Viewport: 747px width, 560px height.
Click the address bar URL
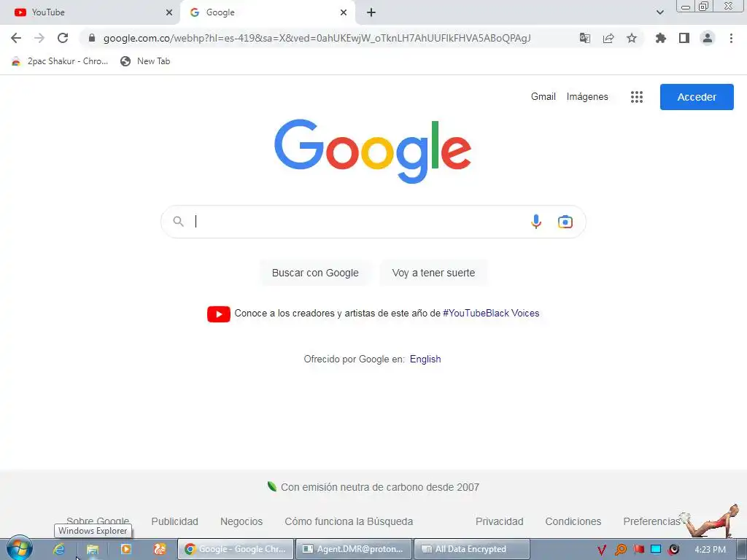coord(317,38)
